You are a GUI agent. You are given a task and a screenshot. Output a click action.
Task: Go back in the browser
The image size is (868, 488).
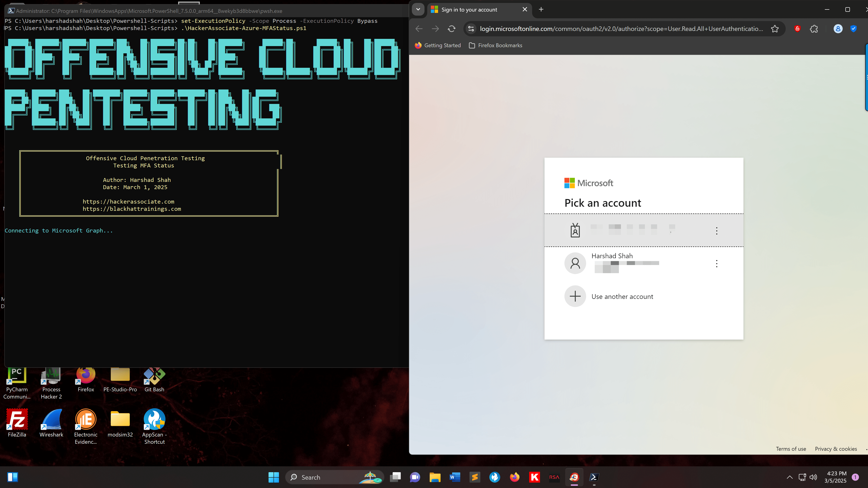click(x=419, y=29)
